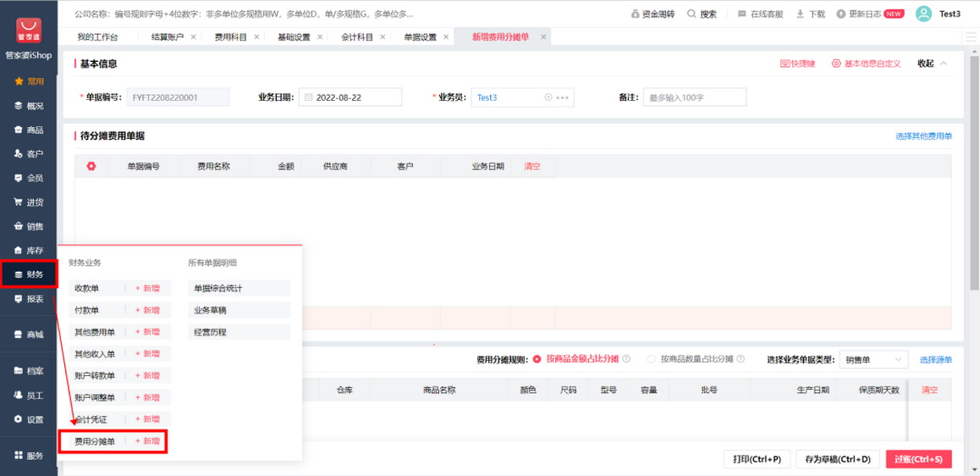Click the 下载 download icon
This screenshot has height=476, width=980.
point(801,14)
